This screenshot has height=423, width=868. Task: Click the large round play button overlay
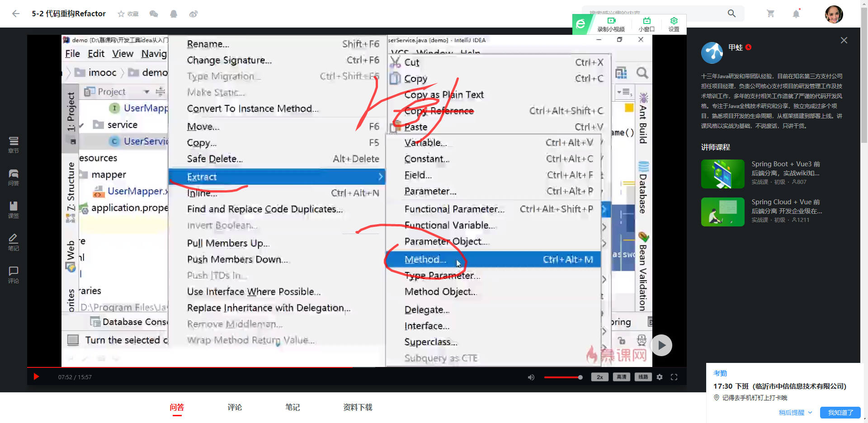[x=661, y=345]
